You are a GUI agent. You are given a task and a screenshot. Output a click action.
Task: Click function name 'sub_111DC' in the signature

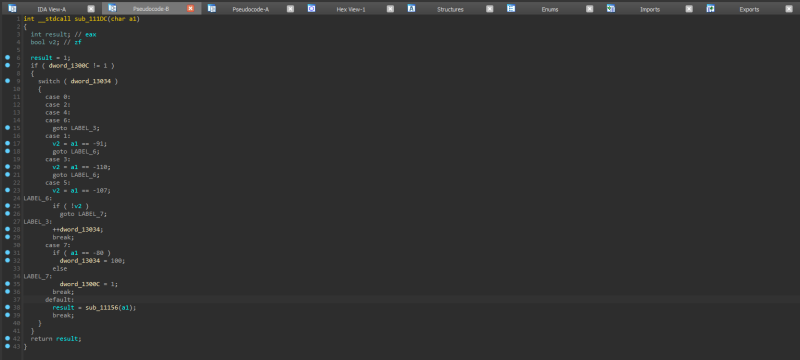[91, 19]
